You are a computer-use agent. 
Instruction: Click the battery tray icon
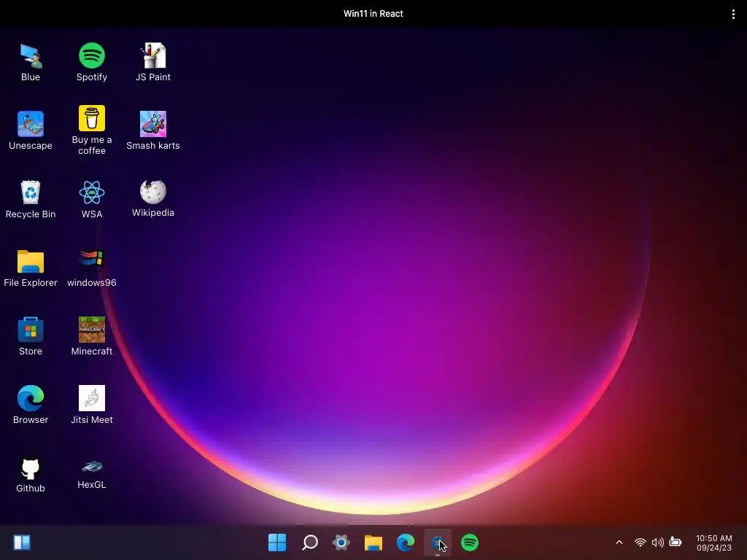pyautogui.click(x=675, y=542)
